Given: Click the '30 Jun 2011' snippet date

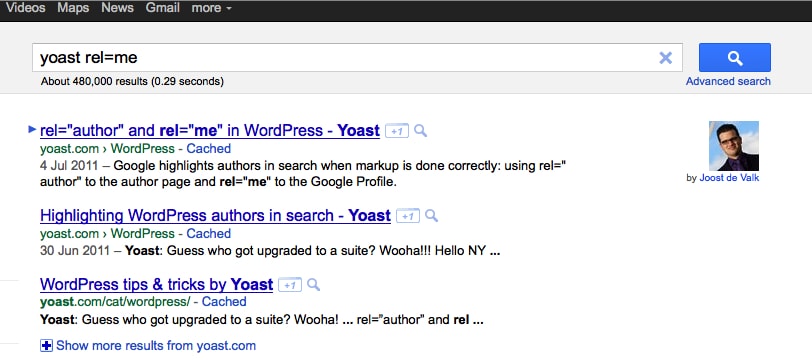Looking at the screenshot, I should pyautogui.click(x=75, y=251).
